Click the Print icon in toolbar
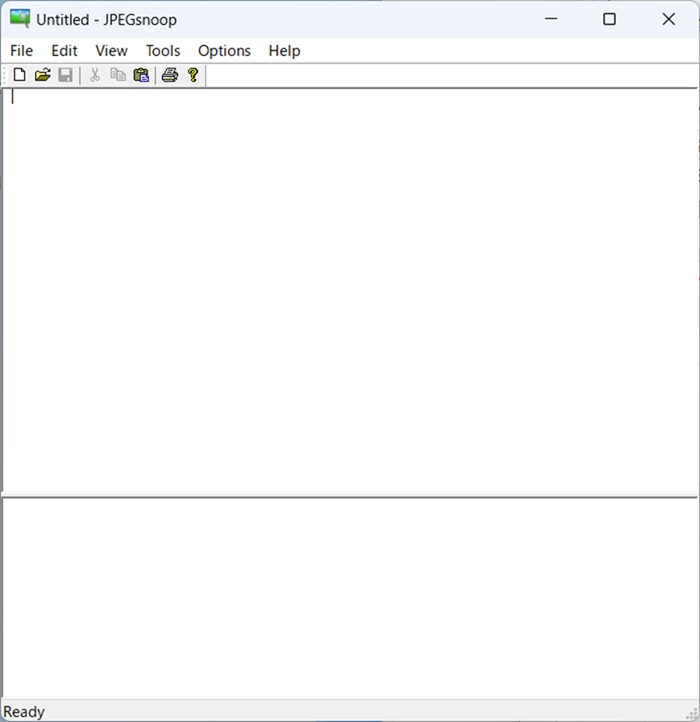 coord(169,75)
